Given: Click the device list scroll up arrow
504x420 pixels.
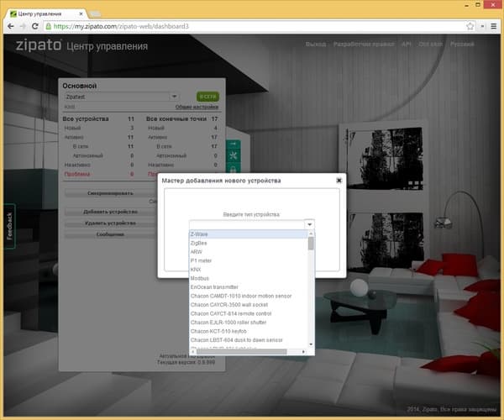Looking at the screenshot, I should (311, 234).
